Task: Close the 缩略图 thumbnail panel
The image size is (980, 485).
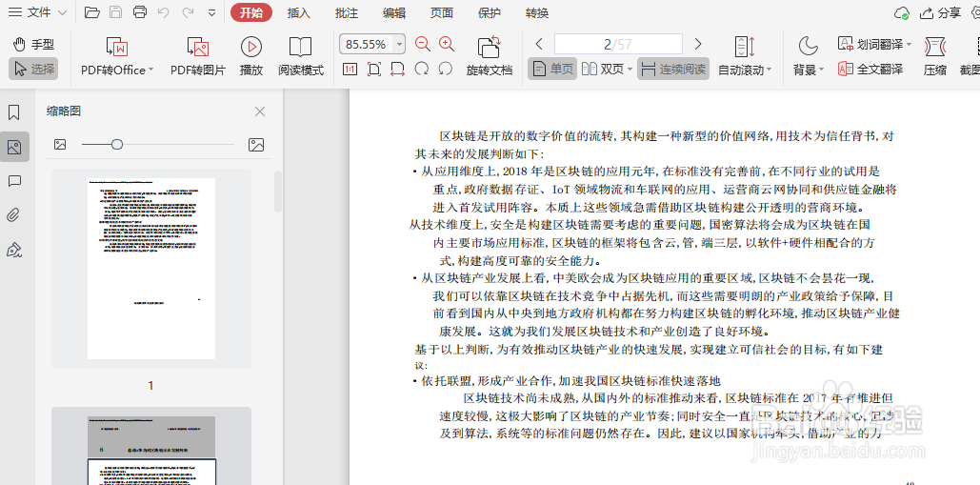Action: tap(260, 111)
